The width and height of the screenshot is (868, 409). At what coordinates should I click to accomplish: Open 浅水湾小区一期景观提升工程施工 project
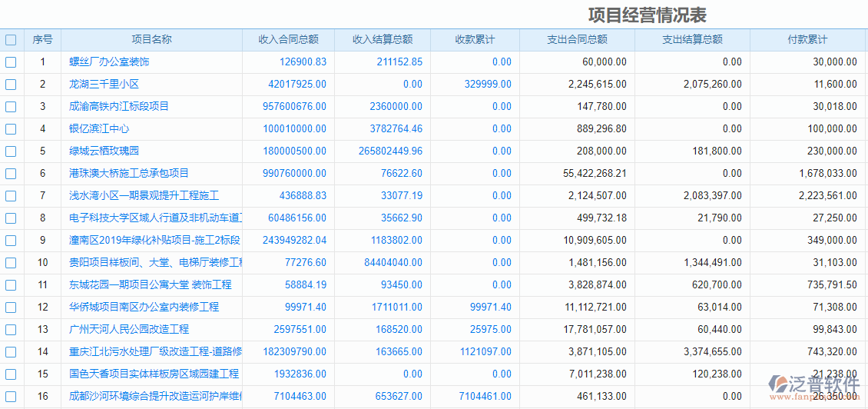tap(144, 196)
